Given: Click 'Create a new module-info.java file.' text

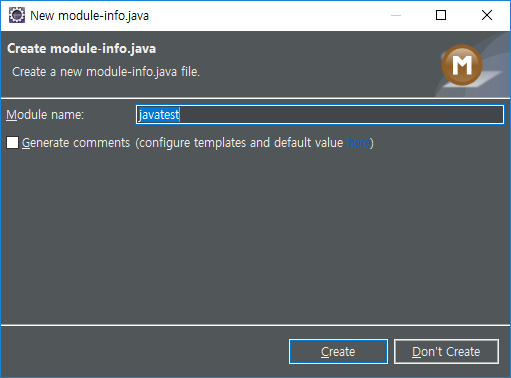Looking at the screenshot, I should click(x=106, y=72).
